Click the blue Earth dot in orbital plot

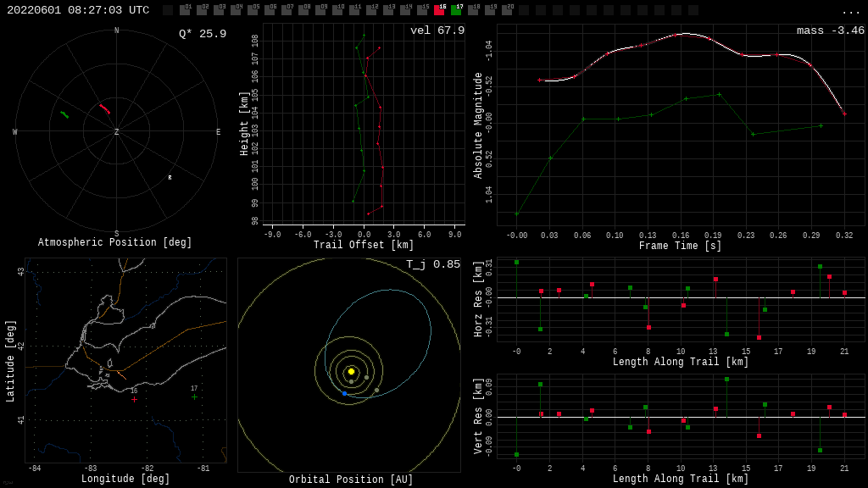tap(344, 393)
